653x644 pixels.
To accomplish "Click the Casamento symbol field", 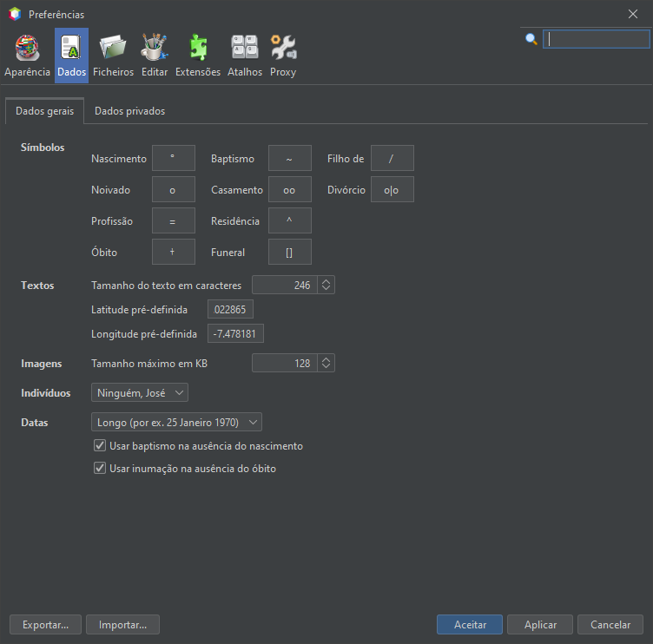I will 290,190.
